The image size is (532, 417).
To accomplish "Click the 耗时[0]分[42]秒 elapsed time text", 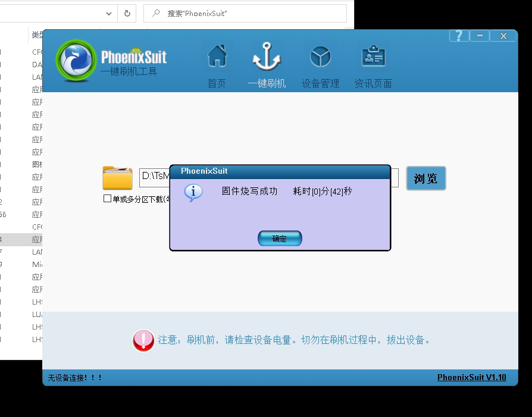I will tap(323, 192).
